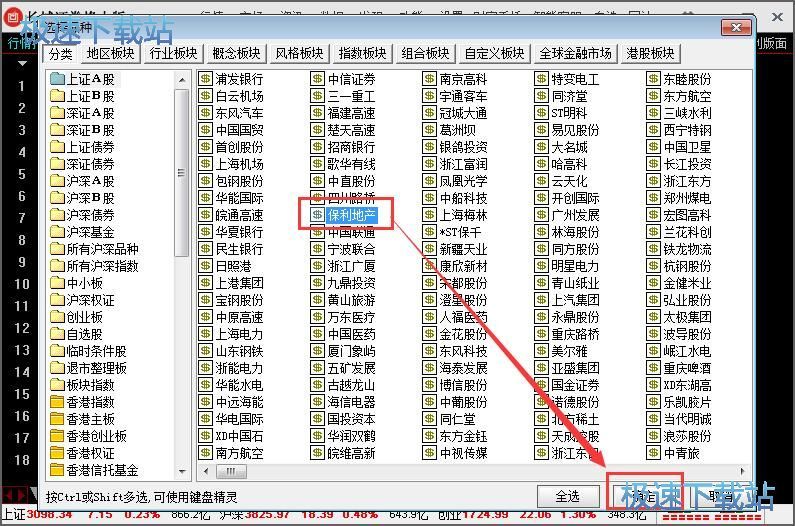Close the main trading window behind the dialog
This screenshot has width=795, height=526.
click(x=777, y=17)
